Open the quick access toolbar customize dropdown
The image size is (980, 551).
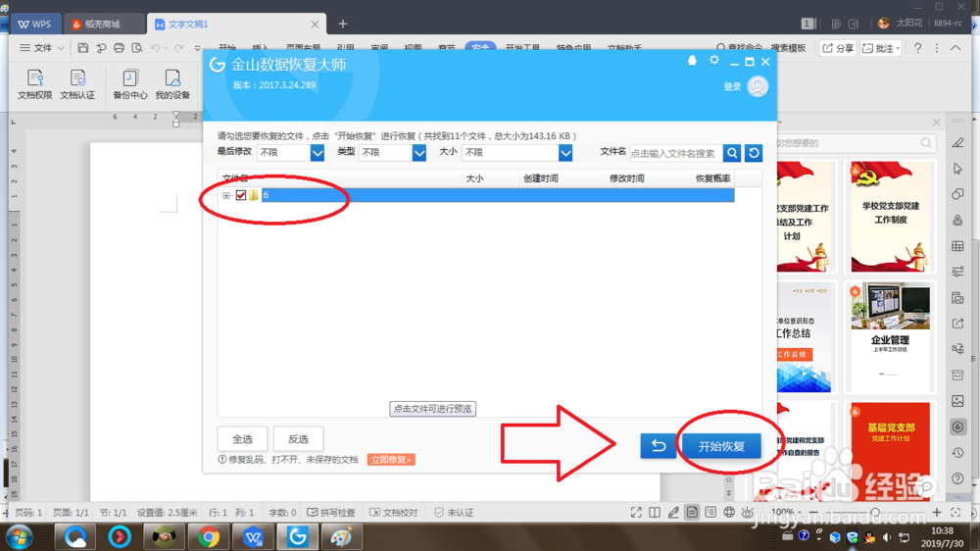coord(198,48)
